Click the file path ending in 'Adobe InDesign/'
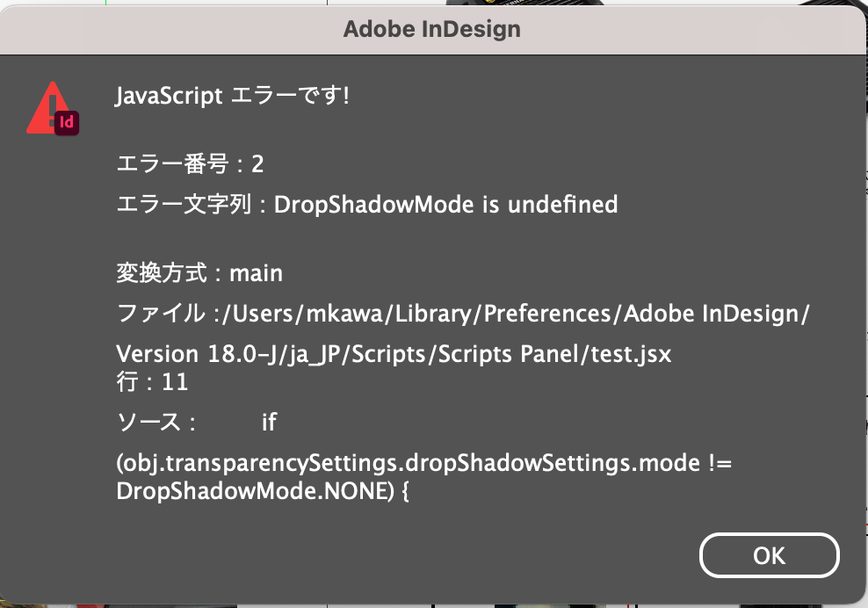Image resolution: width=868 pixels, height=608 pixels. [x=463, y=314]
